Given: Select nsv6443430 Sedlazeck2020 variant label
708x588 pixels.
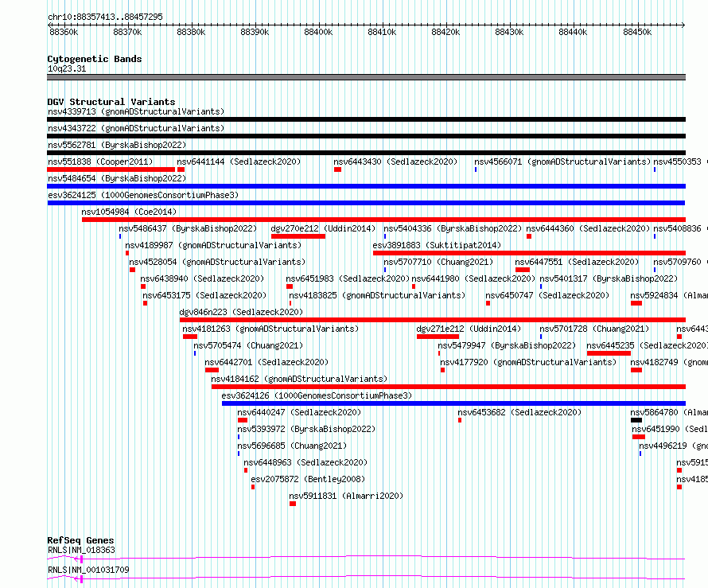Looking at the screenshot, I should (395, 162).
